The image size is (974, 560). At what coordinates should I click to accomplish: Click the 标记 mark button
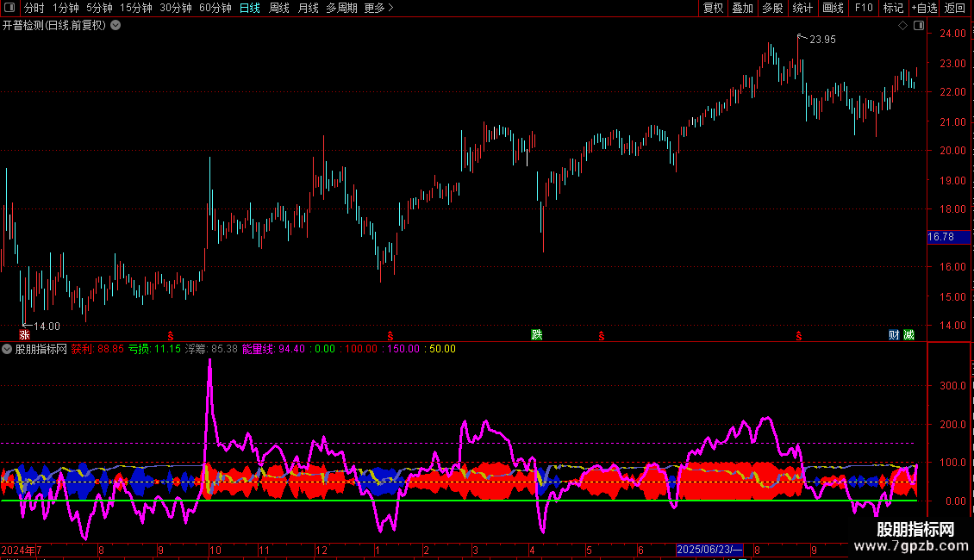click(x=893, y=8)
